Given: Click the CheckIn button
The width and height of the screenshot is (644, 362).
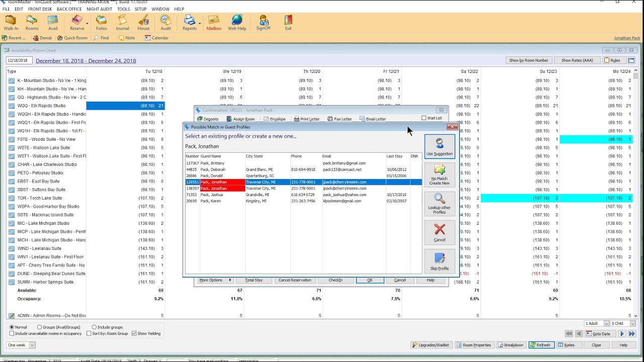Looking at the screenshot, I should [335, 280].
